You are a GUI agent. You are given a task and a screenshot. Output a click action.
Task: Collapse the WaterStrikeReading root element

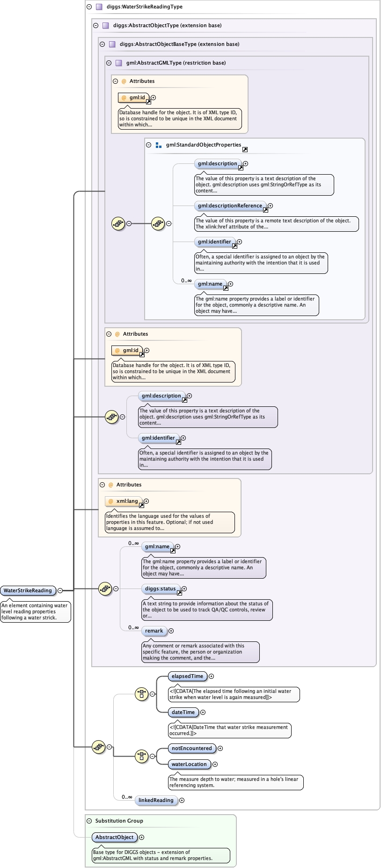[x=60, y=590]
